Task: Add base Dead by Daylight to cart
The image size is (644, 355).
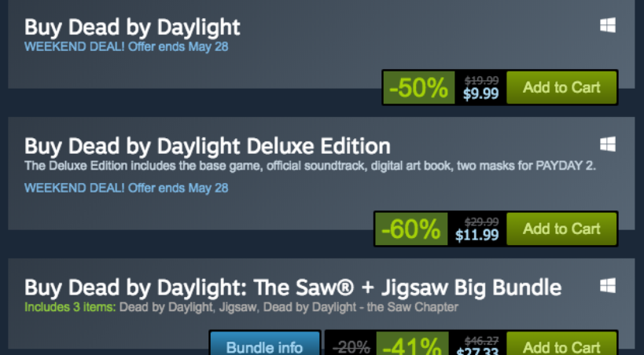Action: coord(561,87)
